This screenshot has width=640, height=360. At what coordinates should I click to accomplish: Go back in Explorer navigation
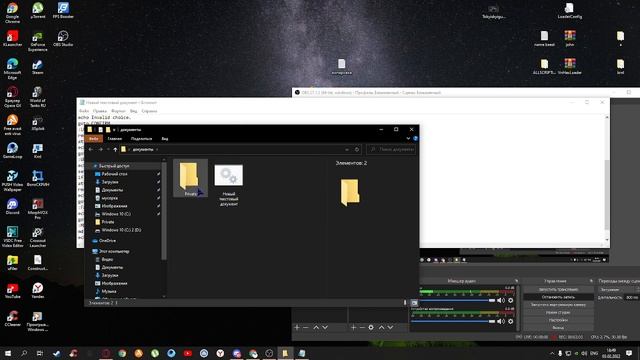click(91, 149)
